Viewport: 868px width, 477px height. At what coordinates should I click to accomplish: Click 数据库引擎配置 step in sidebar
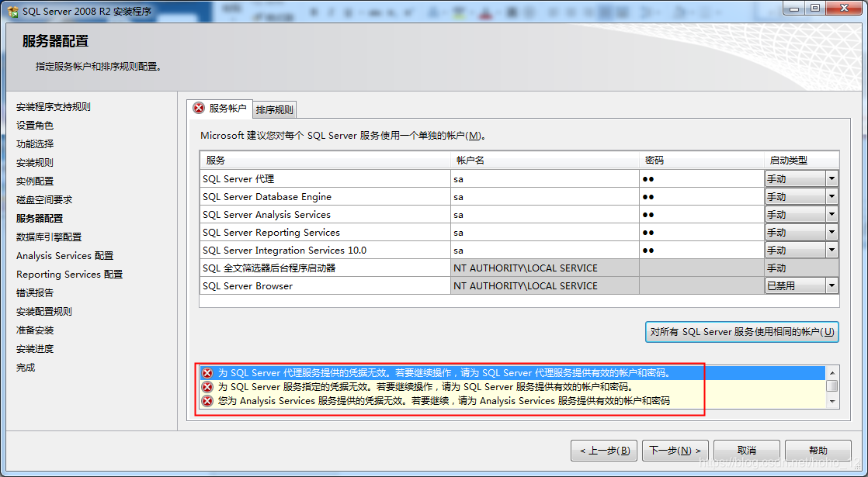coord(49,237)
